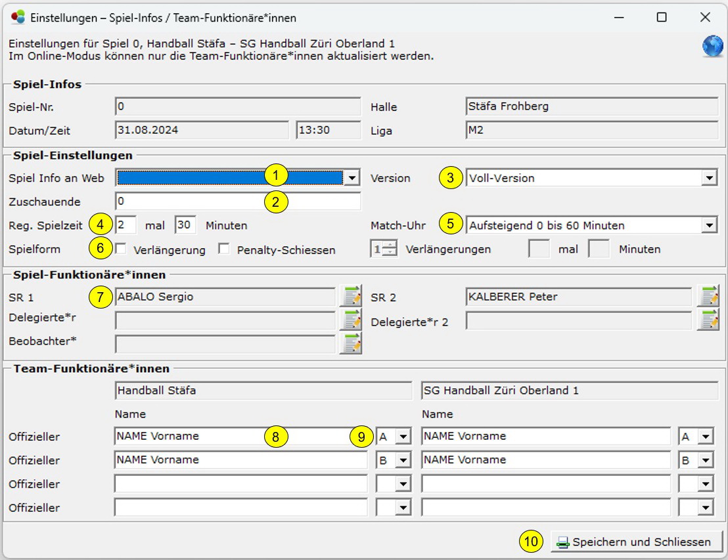Open the edit icon for Delegierte*r

click(x=351, y=320)
